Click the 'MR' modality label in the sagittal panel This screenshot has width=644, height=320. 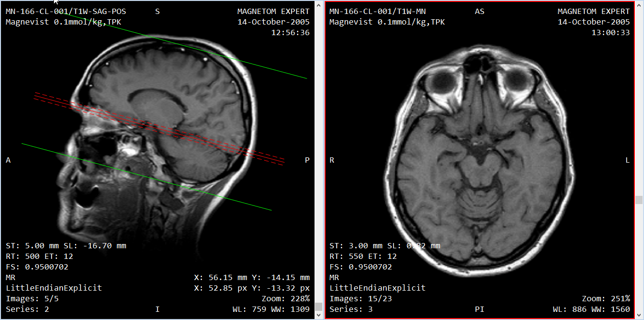[11, 278]
